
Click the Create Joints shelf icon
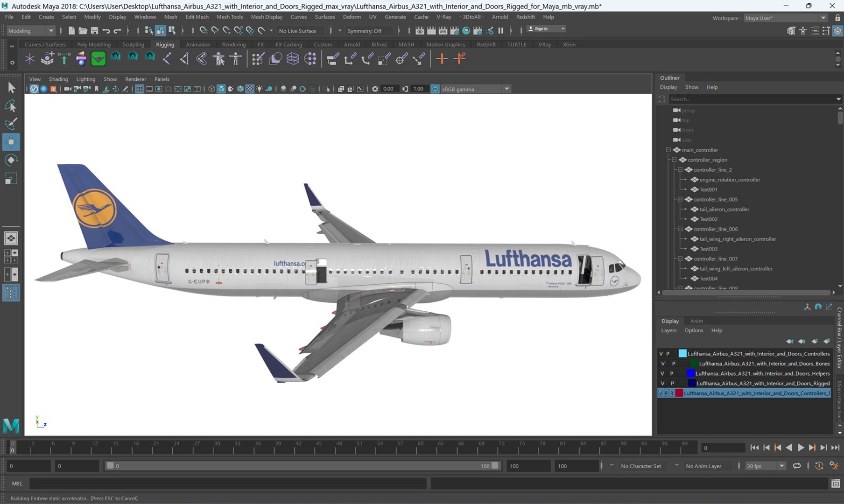pos(167,59)
